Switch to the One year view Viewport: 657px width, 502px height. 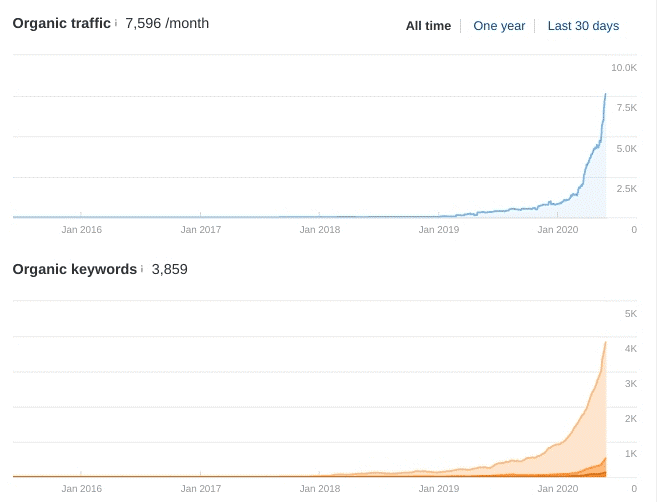pos(499,26)
